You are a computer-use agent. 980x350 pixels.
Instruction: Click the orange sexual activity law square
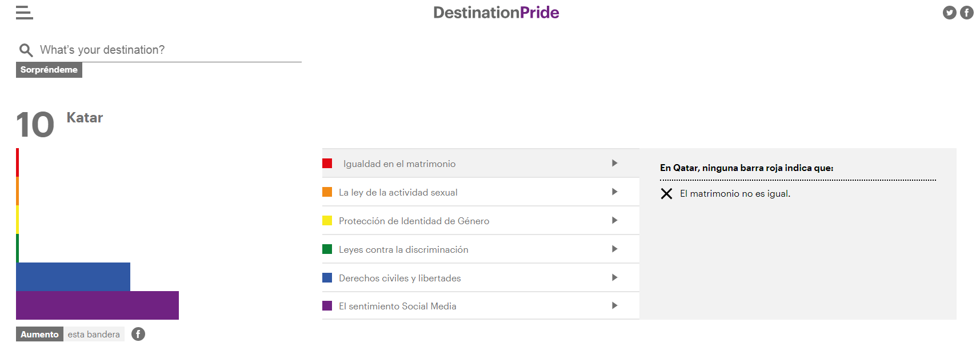tap(327, 192)
